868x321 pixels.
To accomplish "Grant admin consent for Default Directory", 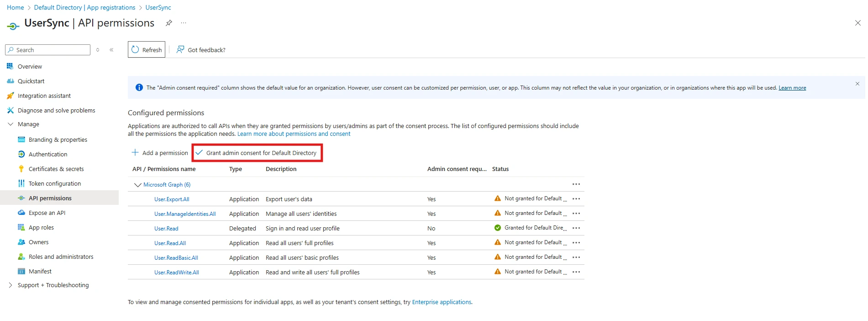I will pos(257,153).
